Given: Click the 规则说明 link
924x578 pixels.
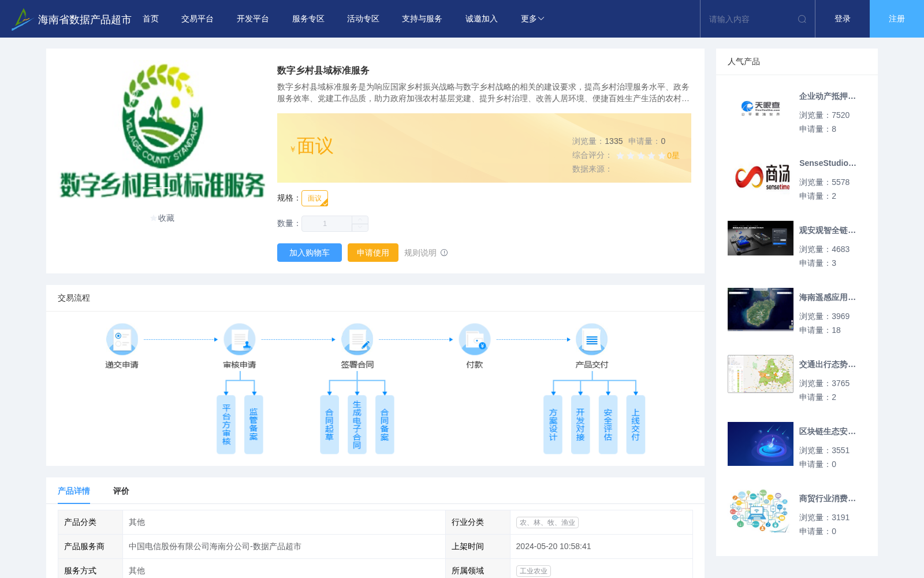Looking at the screenshot, I should (x=420, y=253).
